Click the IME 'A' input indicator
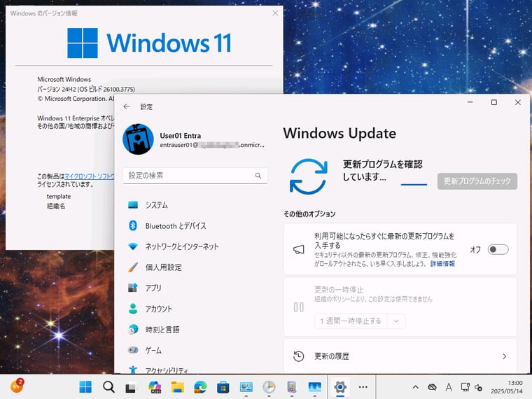 tap(449, 387)
